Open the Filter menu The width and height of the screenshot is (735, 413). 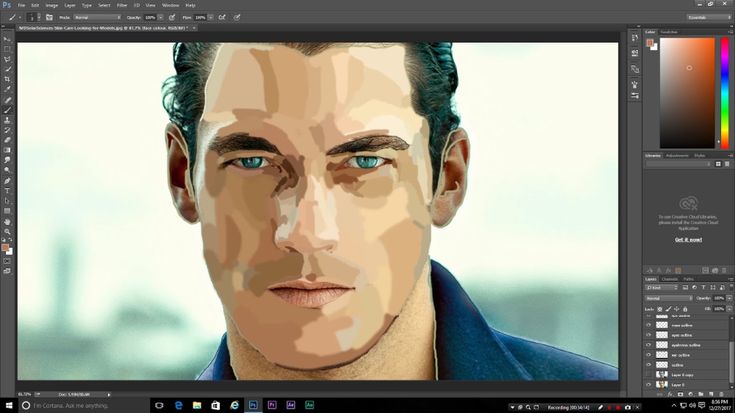coord(122,5)
